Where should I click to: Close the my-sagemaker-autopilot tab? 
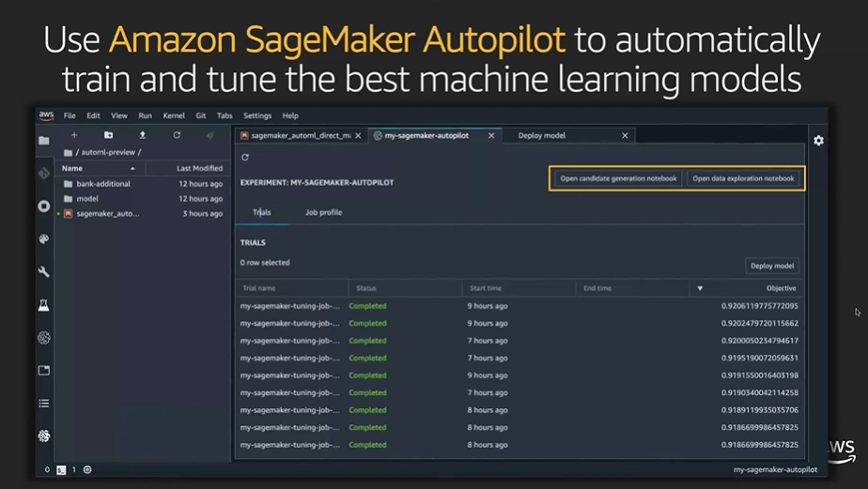491,135
